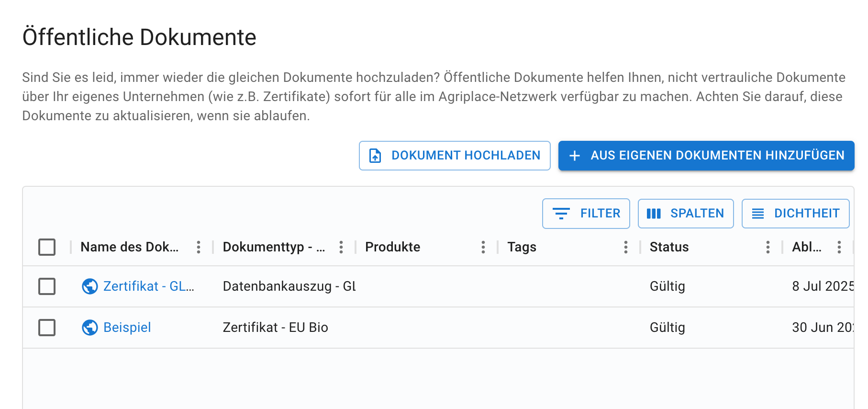Click the density lines icon beside Dichtheit

coord(758,214)
